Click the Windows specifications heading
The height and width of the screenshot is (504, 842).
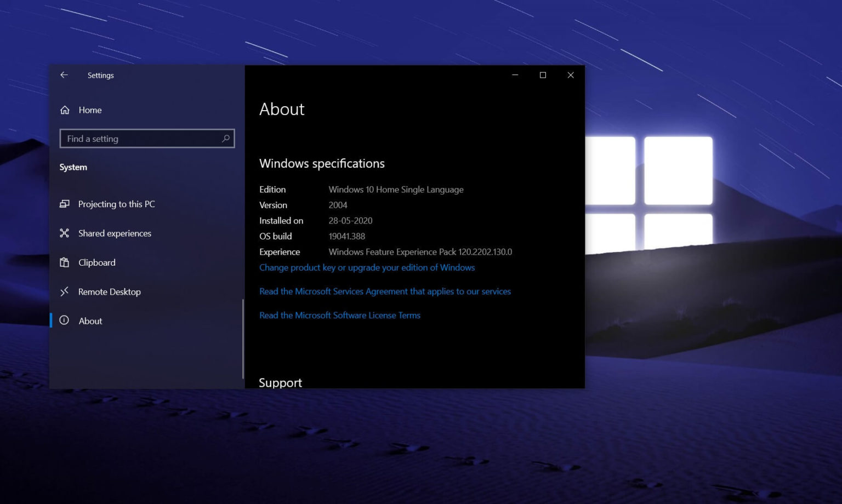click(322, 163)
